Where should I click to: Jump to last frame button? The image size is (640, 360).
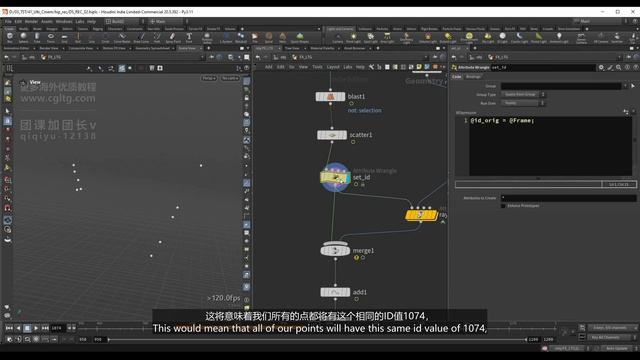[45, 328]
